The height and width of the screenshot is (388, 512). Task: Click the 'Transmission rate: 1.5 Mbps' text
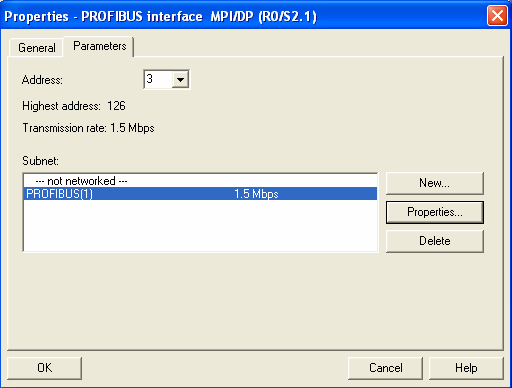[88, 128]
